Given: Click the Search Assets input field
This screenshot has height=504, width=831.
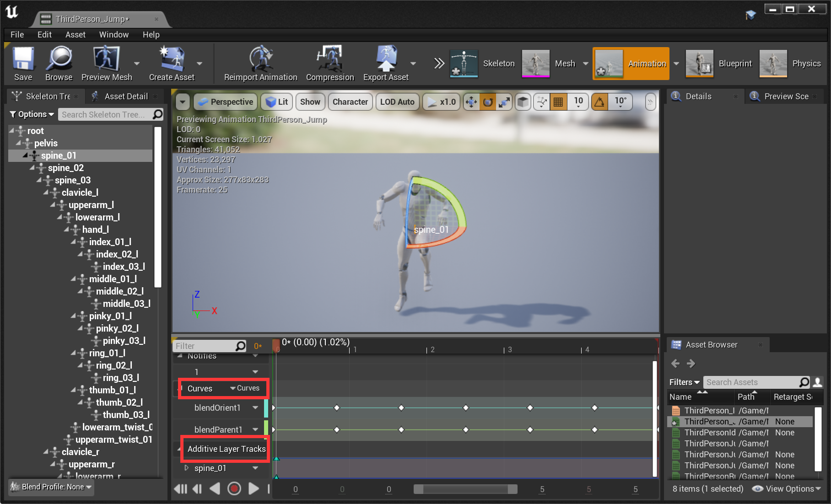Looking at the screenshot, I should [x=756, y=382].
